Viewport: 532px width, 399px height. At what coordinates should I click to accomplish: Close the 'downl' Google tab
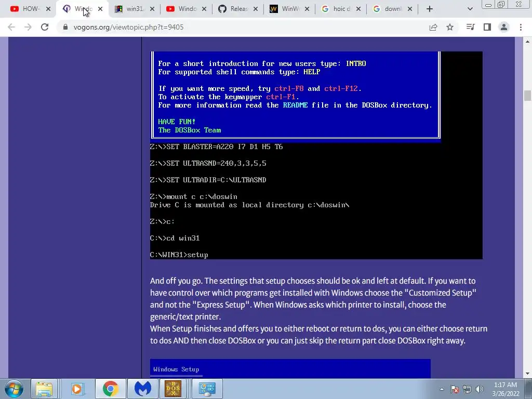[x=410, y=9]
